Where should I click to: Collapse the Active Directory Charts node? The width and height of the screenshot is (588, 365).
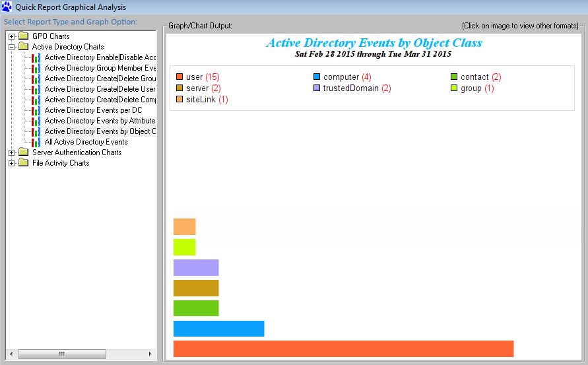(x=11, y=47)
